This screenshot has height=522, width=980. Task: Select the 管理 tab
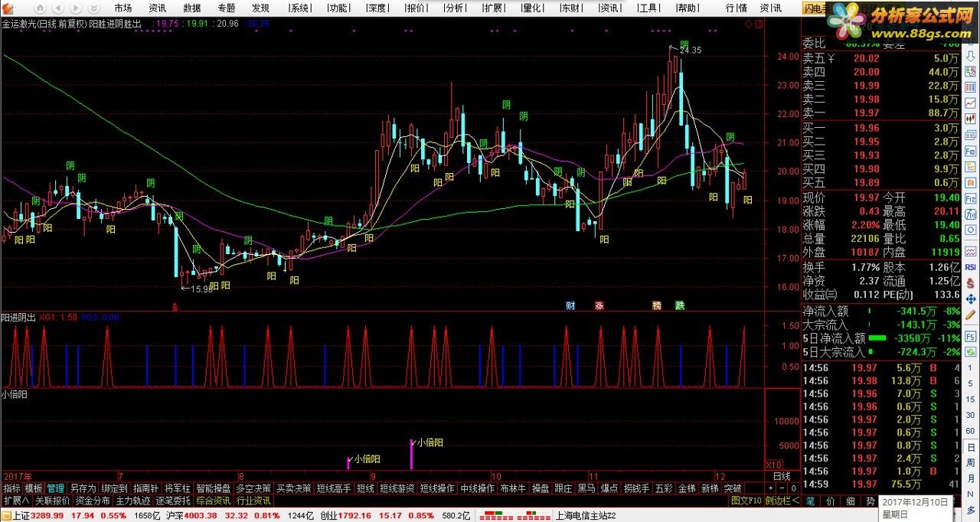point(55,488)
